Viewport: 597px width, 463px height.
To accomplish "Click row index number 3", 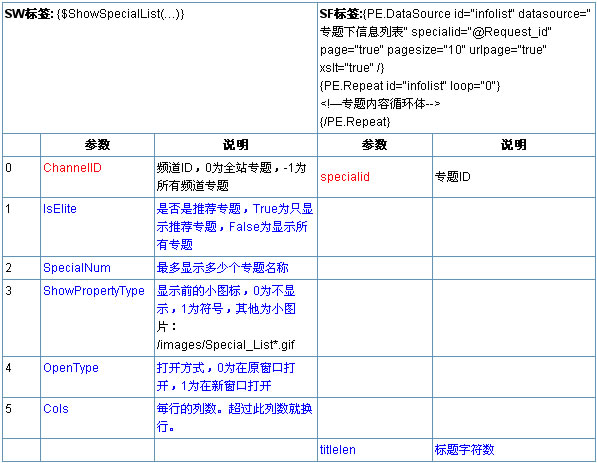I will point(8,291).
